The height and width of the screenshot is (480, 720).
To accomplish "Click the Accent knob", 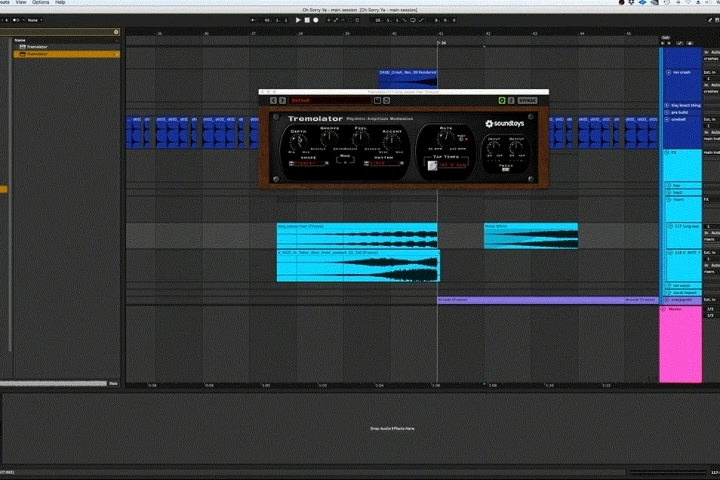I will [392, 141].
